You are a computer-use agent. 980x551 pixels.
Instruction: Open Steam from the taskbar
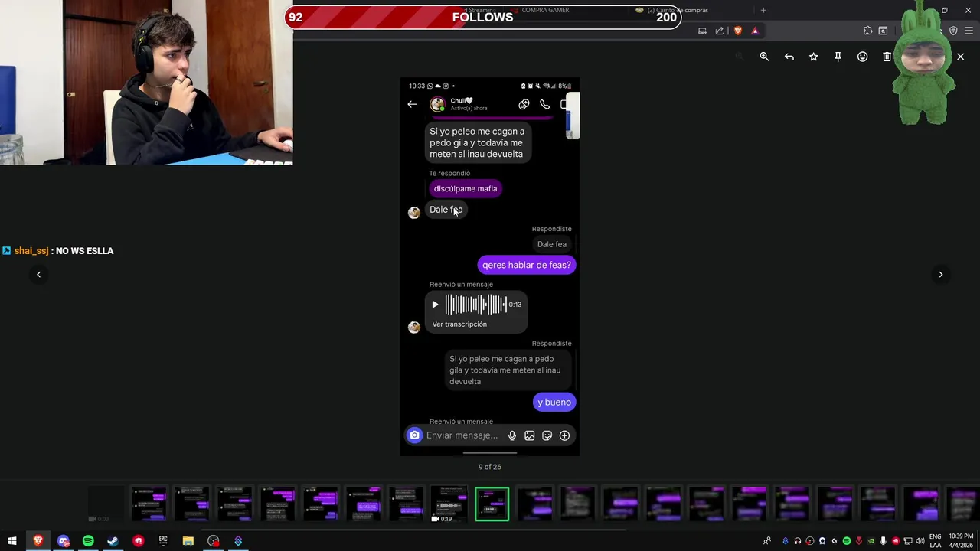click(113, 541)
